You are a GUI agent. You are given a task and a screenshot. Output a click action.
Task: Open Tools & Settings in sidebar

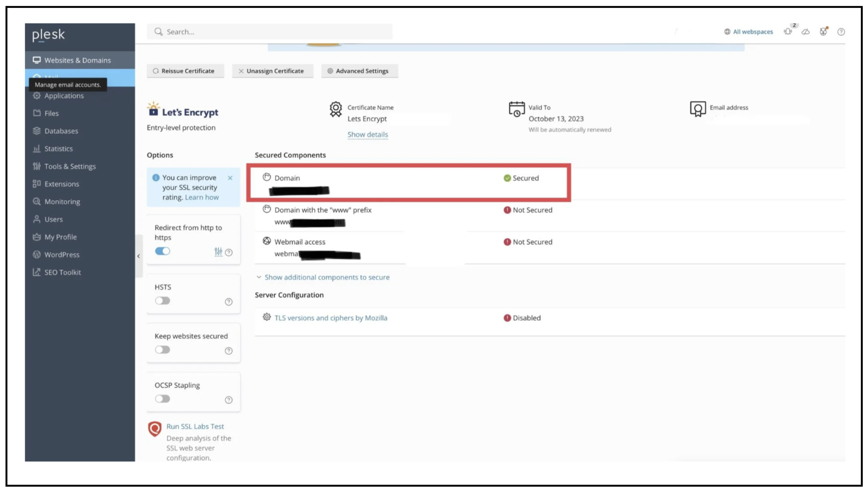tap(70, 166)
